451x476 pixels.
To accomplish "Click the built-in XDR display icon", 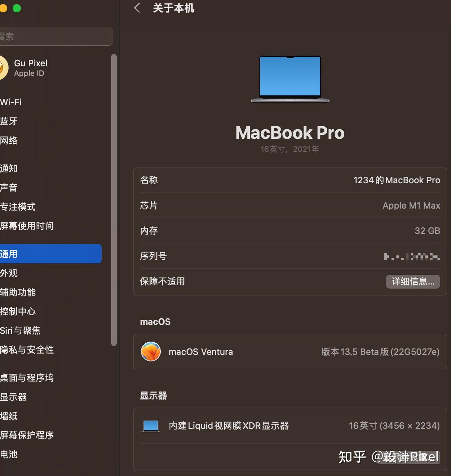I will [x=151, y=426].
